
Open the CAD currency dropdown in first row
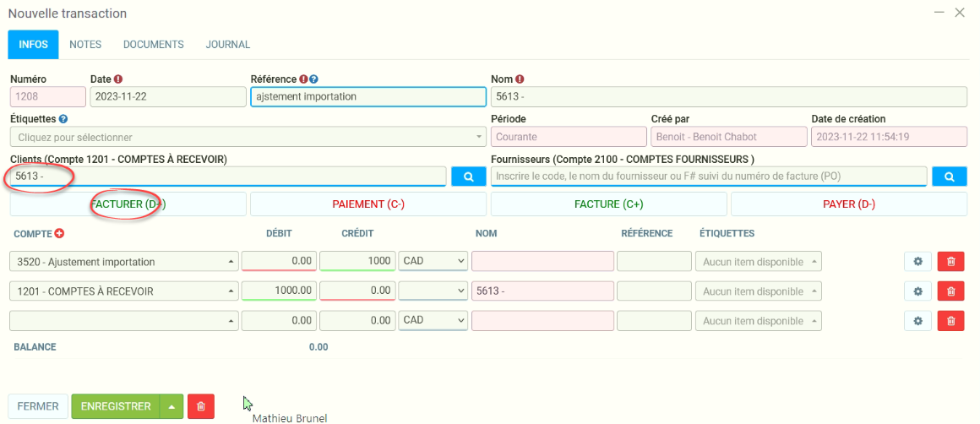coord(433,262)
